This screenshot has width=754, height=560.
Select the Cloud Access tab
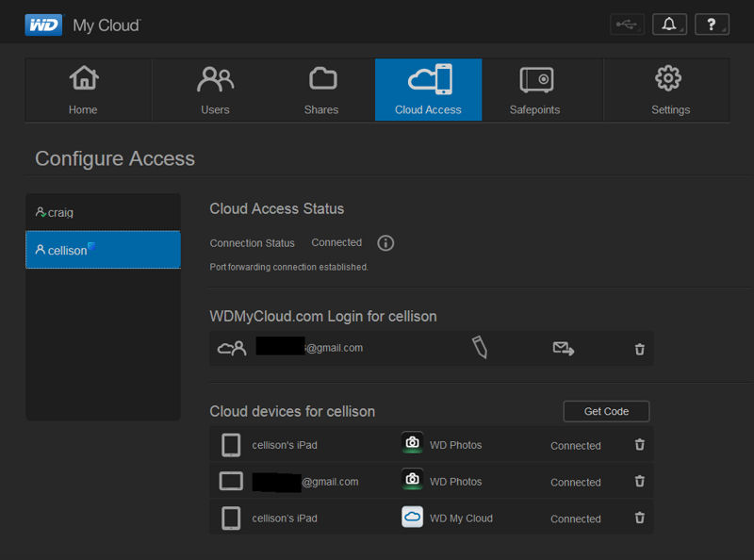click(428, 90)
